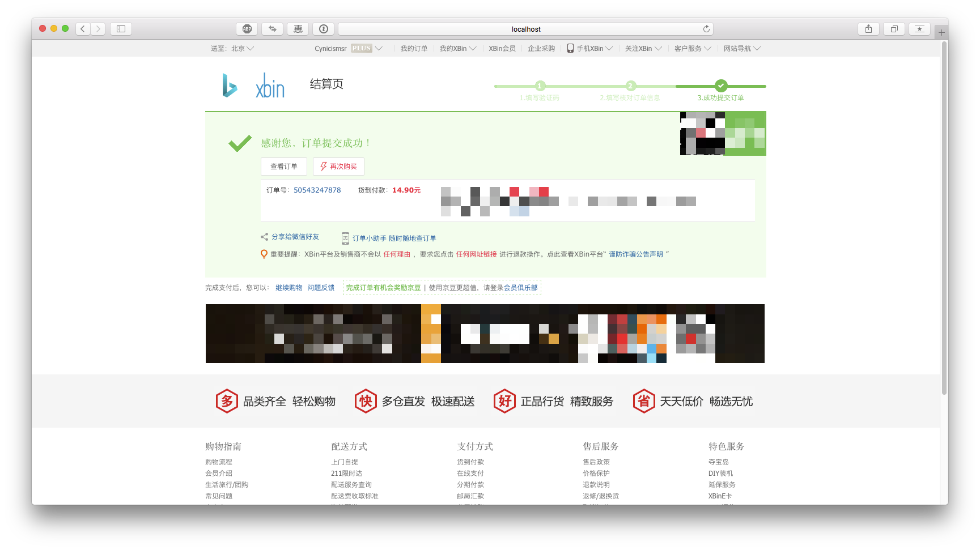Open the 客户服务 dropdown
The height and width of the screenshot is (550, 980).
(692, 49)
